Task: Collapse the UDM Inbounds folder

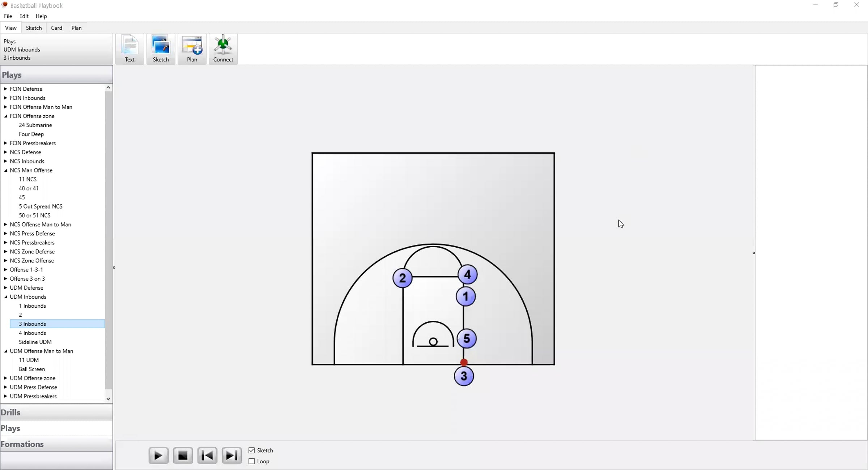Action: pos(5,297)
